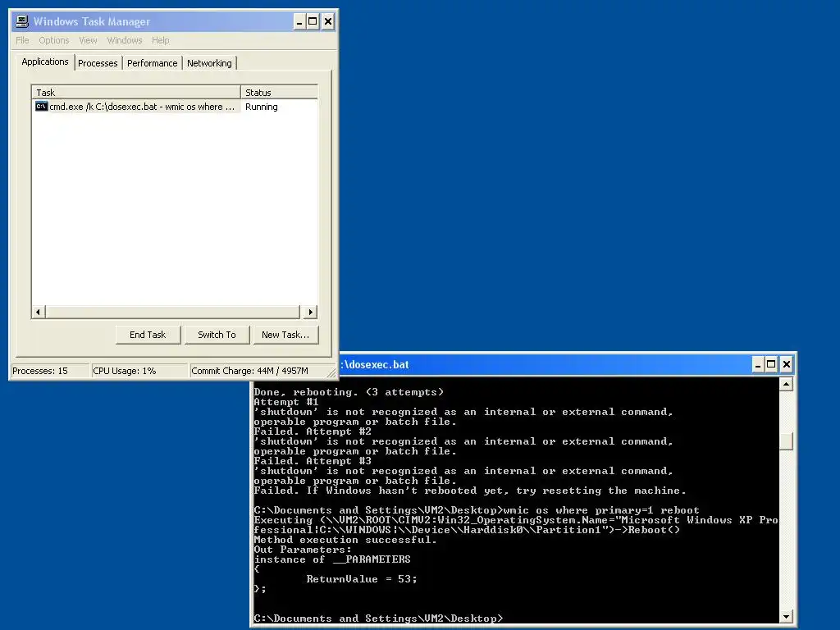Click console scrollbar down arrow
This screenshot has height=630, width=840.
point(786,617)
